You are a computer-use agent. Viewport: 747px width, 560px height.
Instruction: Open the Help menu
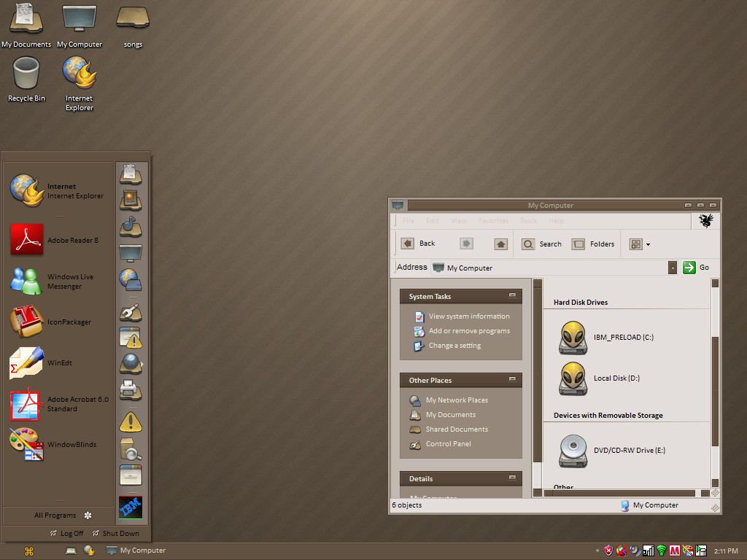[x=556, y=221]
